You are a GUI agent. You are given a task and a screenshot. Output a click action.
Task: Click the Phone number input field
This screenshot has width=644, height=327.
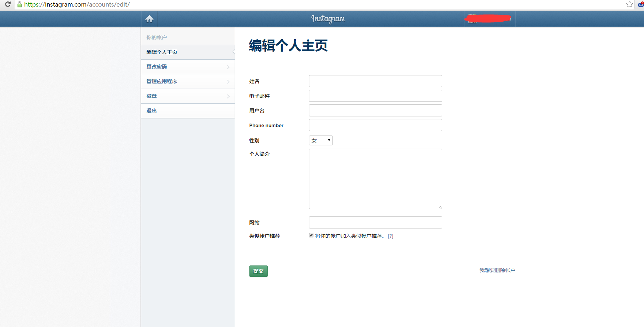point(375,125)
